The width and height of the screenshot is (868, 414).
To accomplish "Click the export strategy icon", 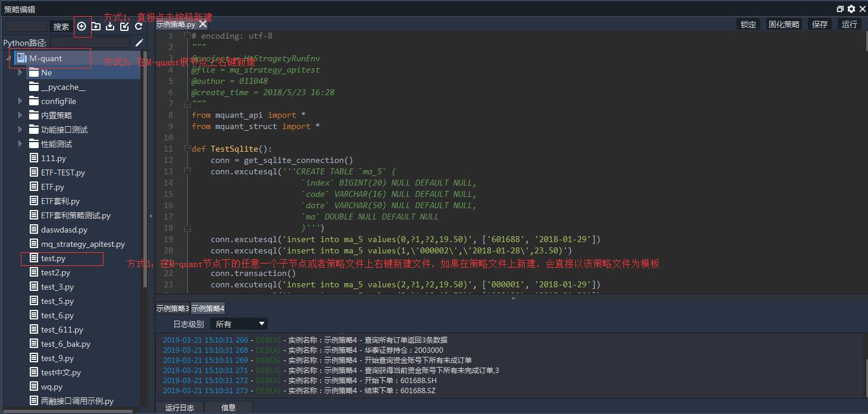I will pos(124,26).
